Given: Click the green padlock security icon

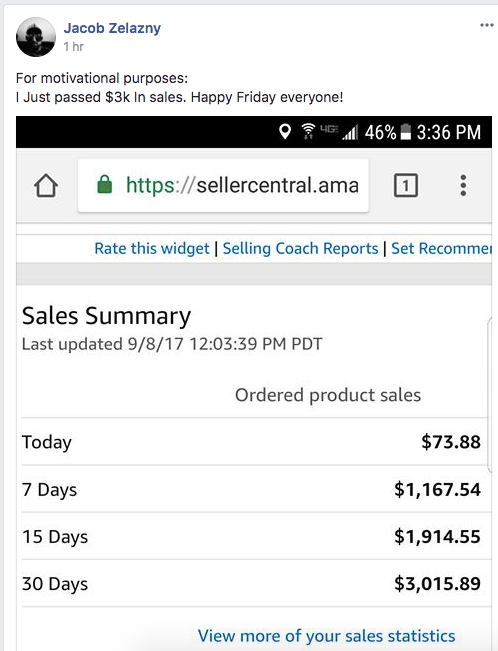Looking at the screenshot, I should pos(105,184).
